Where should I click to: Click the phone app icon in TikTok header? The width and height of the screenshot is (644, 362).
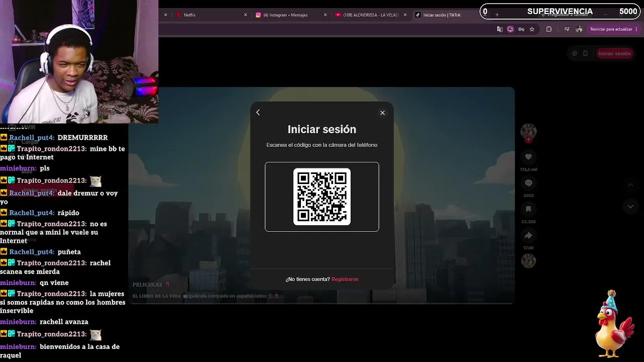pyautogui.click(x=585, y=53)
